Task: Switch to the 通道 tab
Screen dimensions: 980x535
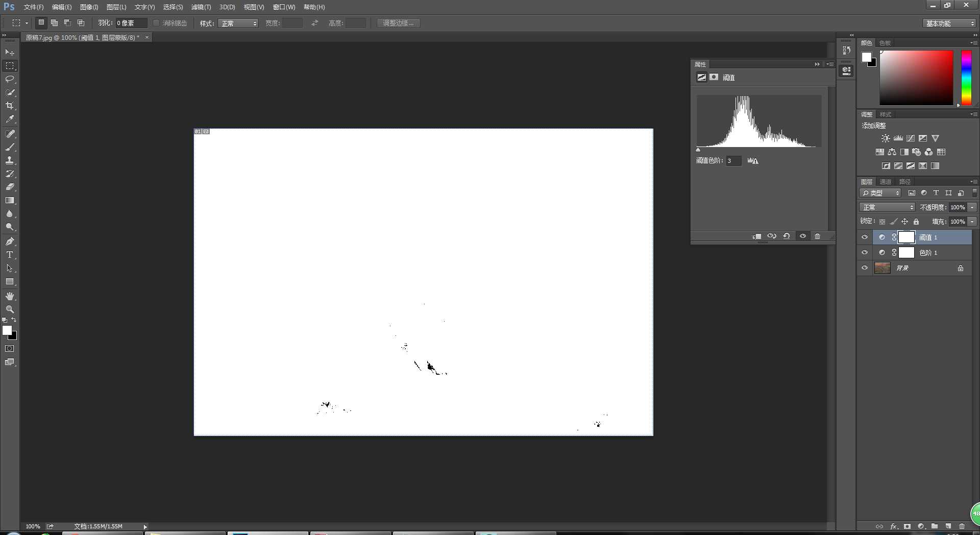Action: pos(886,182)
